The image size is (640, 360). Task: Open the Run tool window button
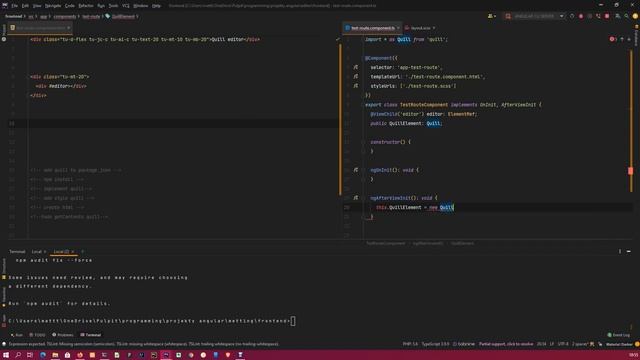[17, 335]
